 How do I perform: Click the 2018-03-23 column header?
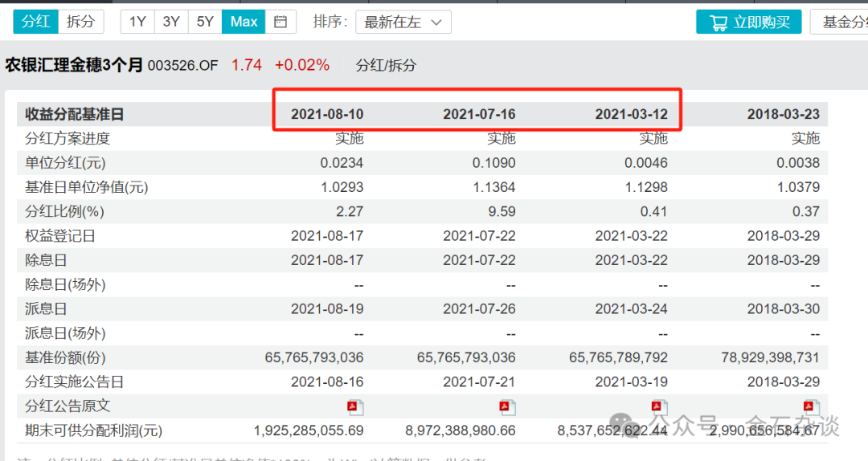tap(784, 115)
